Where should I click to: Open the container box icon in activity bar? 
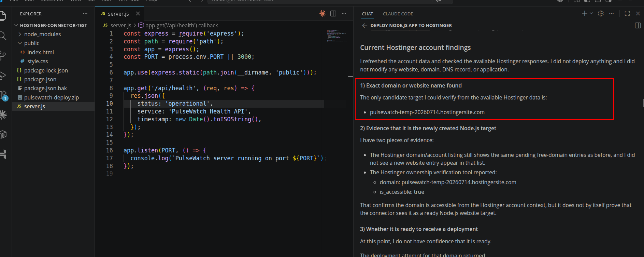[x=3, y=135]
